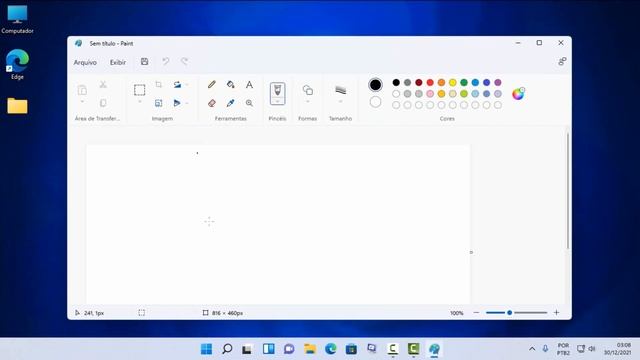
Task: Open Microsoft Store from the taskbar
Action: click(351, 349)
